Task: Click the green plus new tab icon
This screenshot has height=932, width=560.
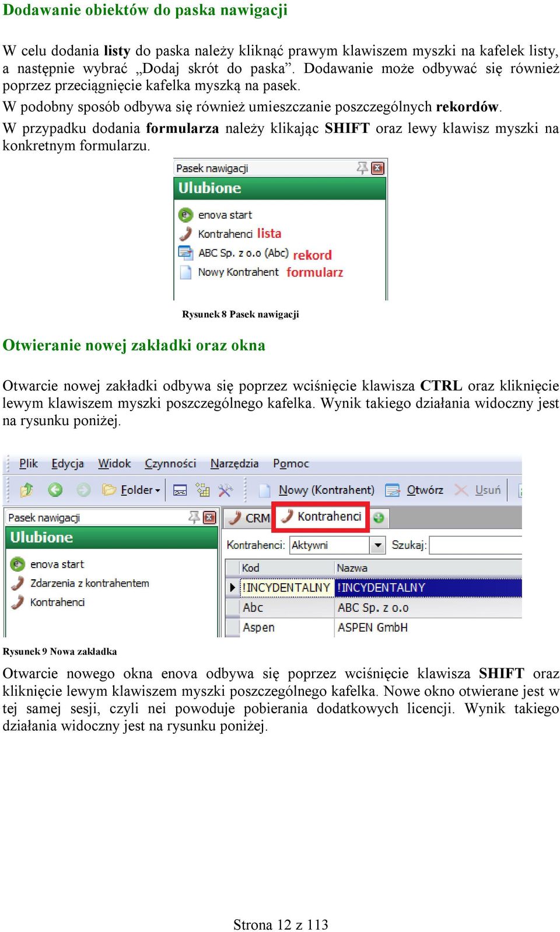Action: [x=379, y=517]
